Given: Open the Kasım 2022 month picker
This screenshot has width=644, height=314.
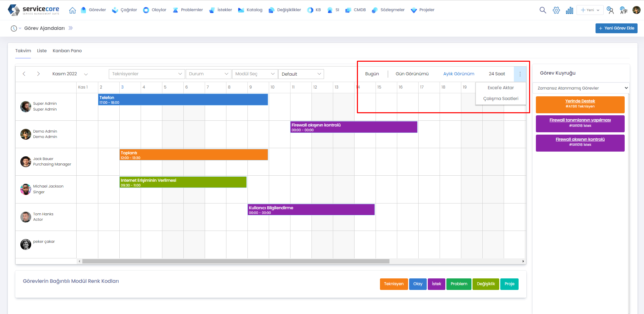Looking at the screenshot, I should (70, 74).
